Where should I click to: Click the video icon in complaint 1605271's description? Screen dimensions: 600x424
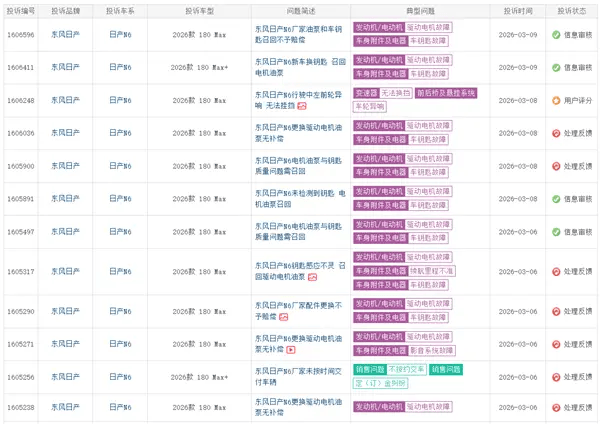tap(291, 350)
